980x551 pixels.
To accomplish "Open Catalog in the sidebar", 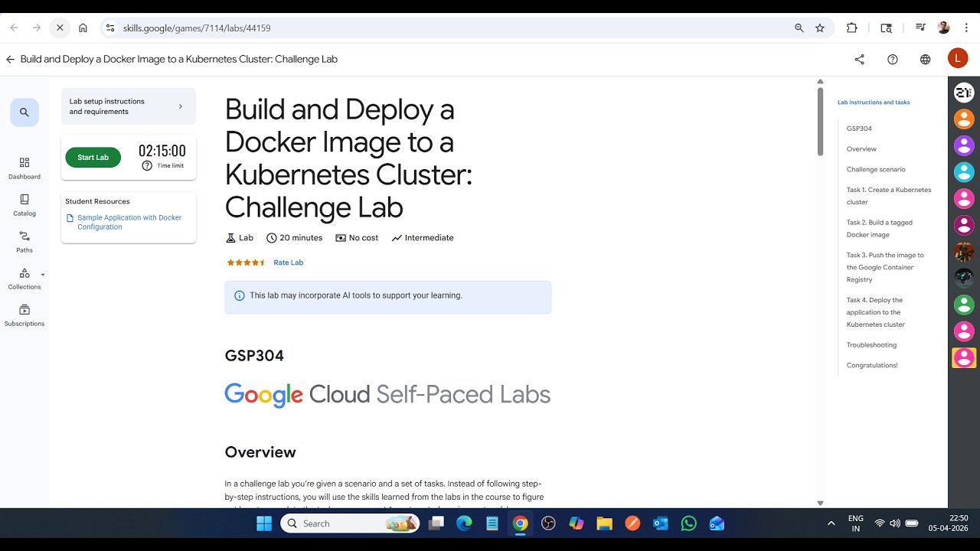I will 24,205.
